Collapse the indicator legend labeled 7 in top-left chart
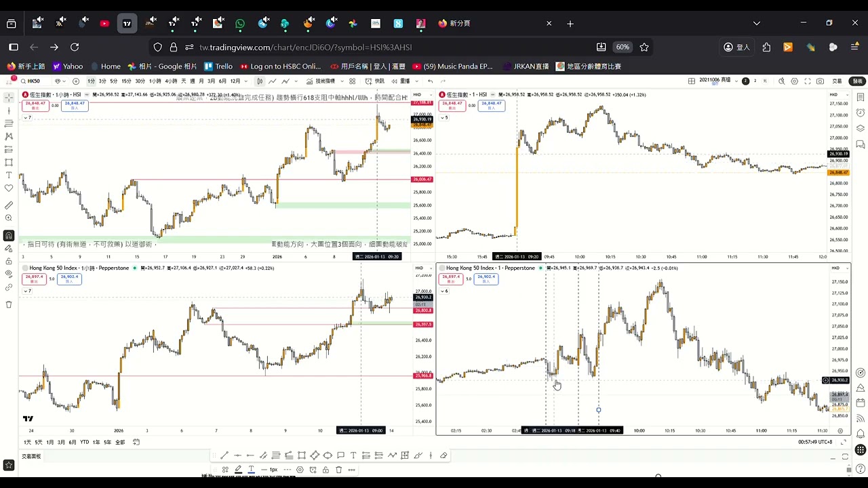This screenshot has width=868, height=488. pyautogui.click(x=27, y=117)
